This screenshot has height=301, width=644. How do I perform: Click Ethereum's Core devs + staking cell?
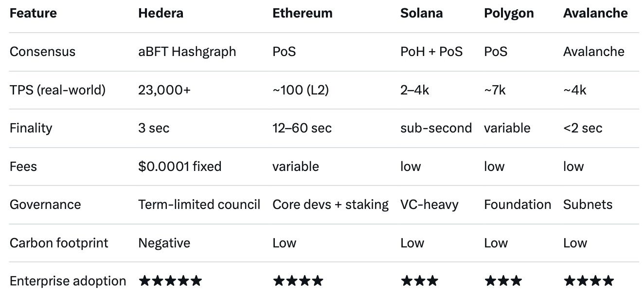(x=330, y=205)
